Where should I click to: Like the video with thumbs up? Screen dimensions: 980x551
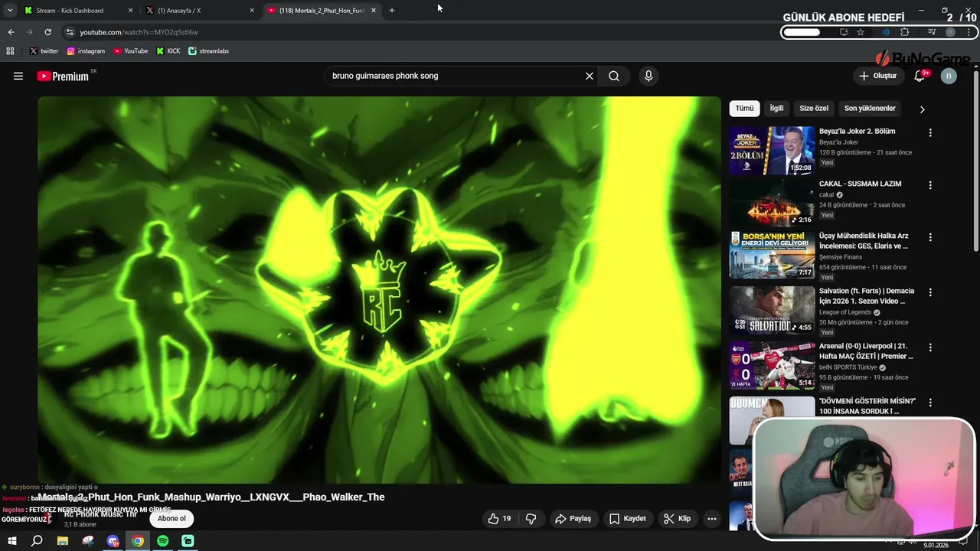(499, 518)
